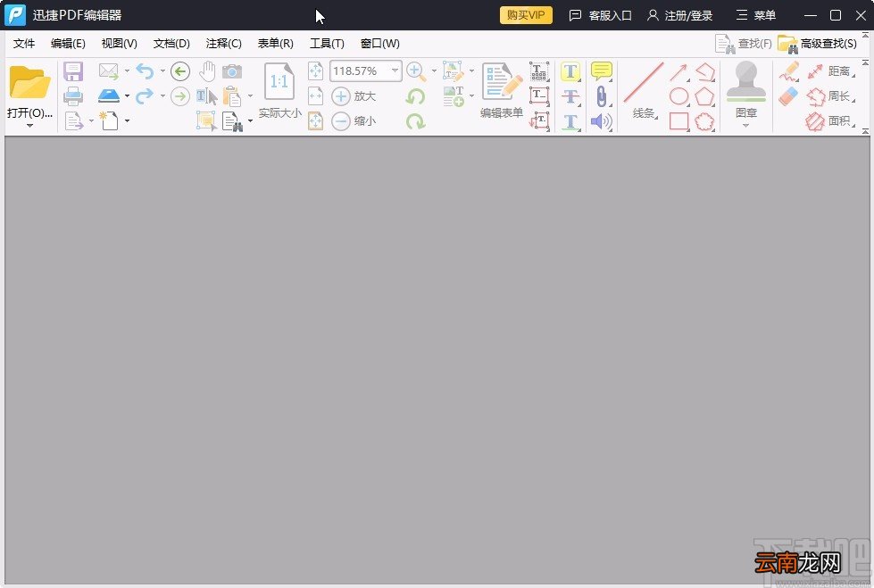Select the Snapshot camera tool
Image resolution: width=874 pixels, height=588 pixels.
tap(232, 71)
